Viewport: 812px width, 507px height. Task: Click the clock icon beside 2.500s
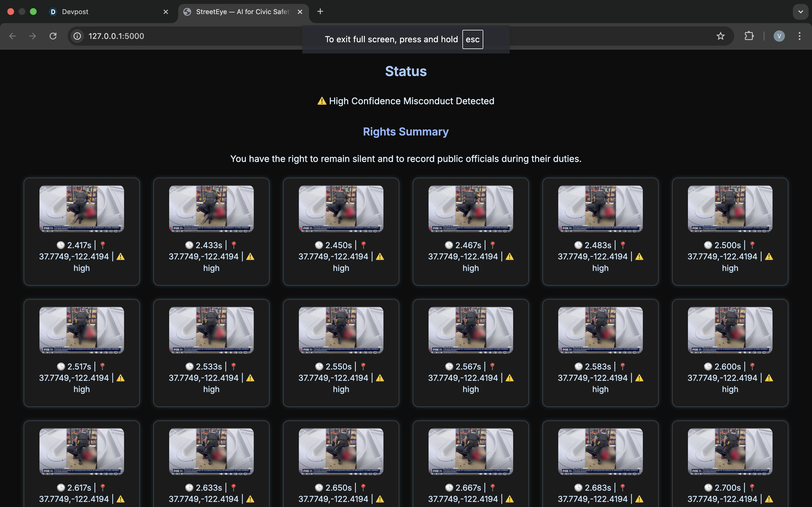tap(708, 245)
